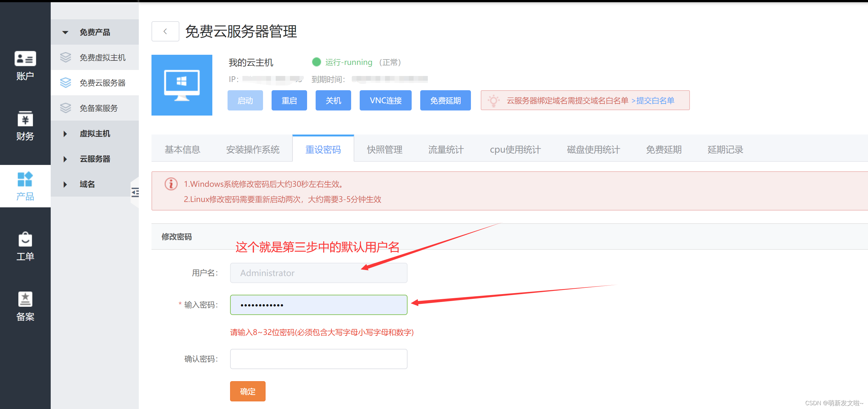Open the 财务 finance icon
868x409 pixels.
click(x=25, y=126)
